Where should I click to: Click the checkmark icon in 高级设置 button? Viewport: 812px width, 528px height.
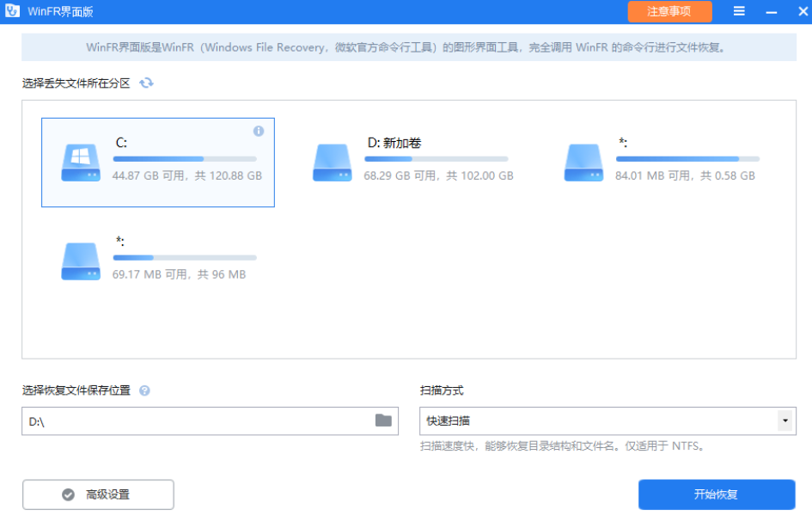(x=69, y=494)
